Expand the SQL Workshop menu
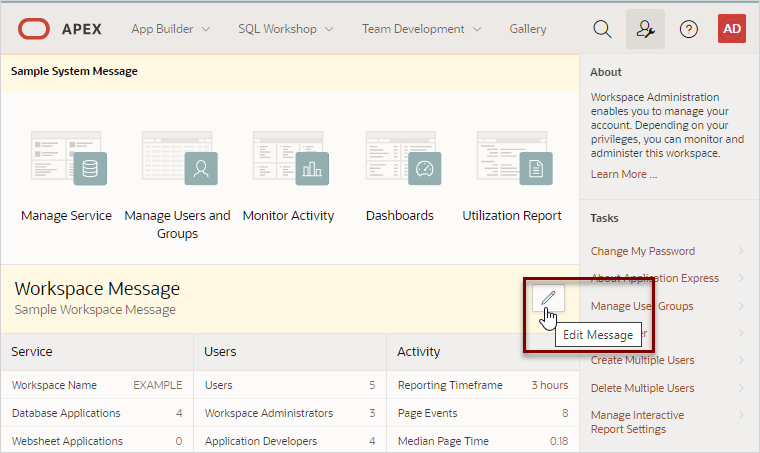760x453 pixels. point(285,29)
